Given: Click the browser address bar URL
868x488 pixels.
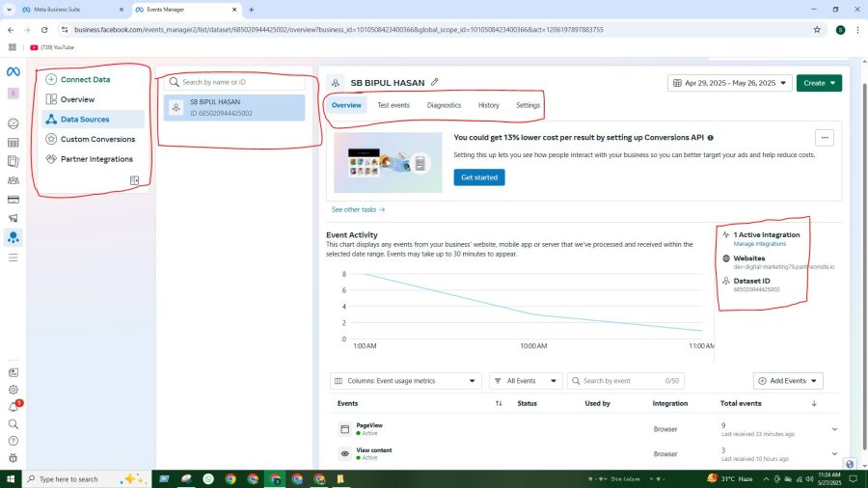Looking at the screenshot, I should pyautogui.click(x=339, y=30).
